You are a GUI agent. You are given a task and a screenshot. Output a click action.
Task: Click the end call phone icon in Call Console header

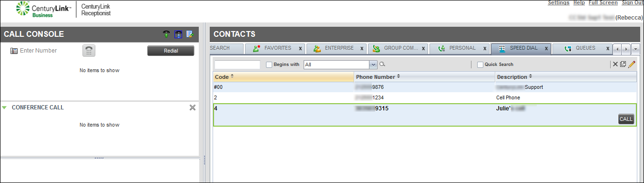pos(166,34)
